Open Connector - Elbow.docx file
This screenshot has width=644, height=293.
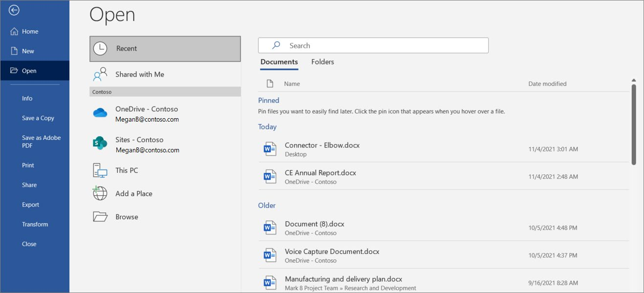click(444, 149)
